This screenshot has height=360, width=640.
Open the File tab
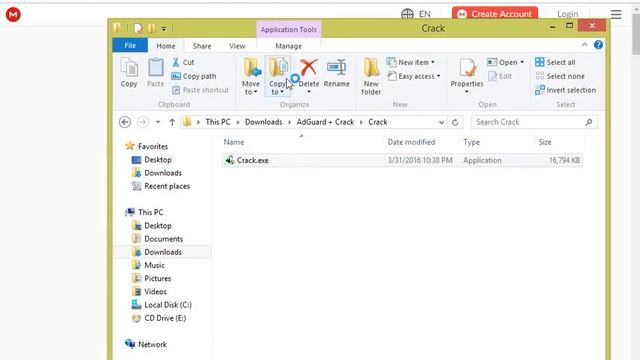[130, 45]
